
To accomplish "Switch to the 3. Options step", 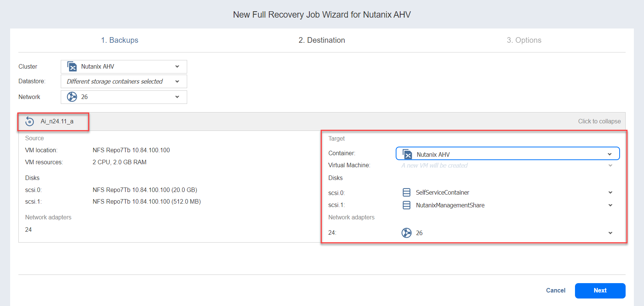I will click(524, 40).
